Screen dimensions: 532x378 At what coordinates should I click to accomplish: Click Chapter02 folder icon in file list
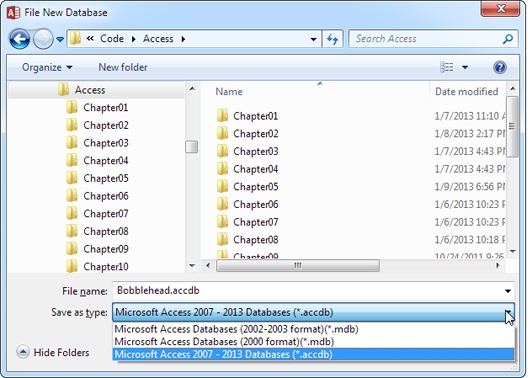[223, 133]
